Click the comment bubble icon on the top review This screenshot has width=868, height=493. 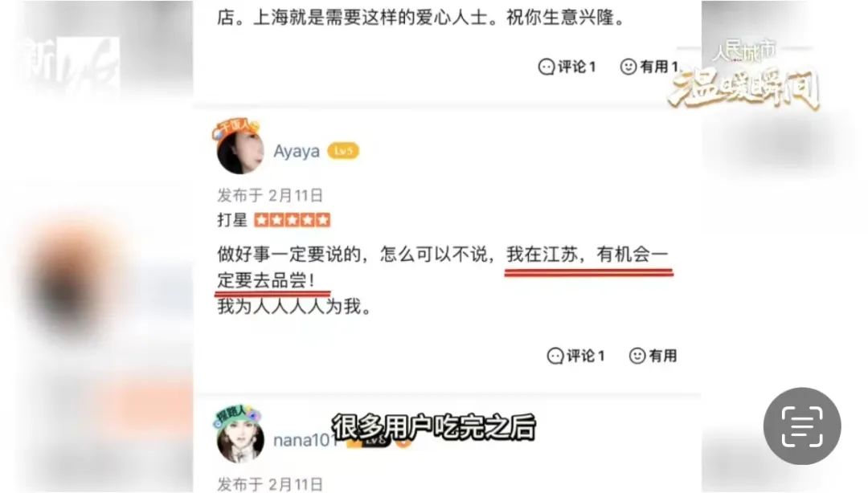[547, 67]
